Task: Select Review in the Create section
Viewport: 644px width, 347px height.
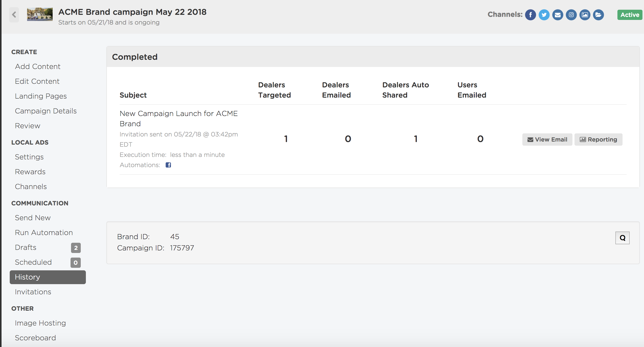Action: [x=28, y=126]
